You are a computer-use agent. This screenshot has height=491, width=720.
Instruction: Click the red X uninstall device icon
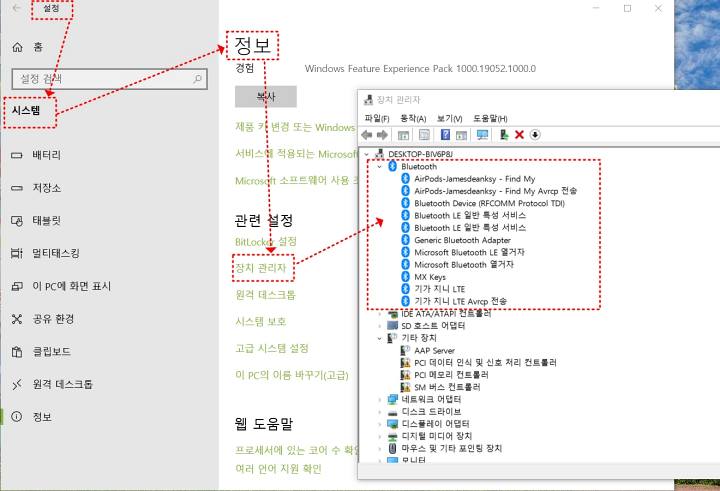(519, 135)
